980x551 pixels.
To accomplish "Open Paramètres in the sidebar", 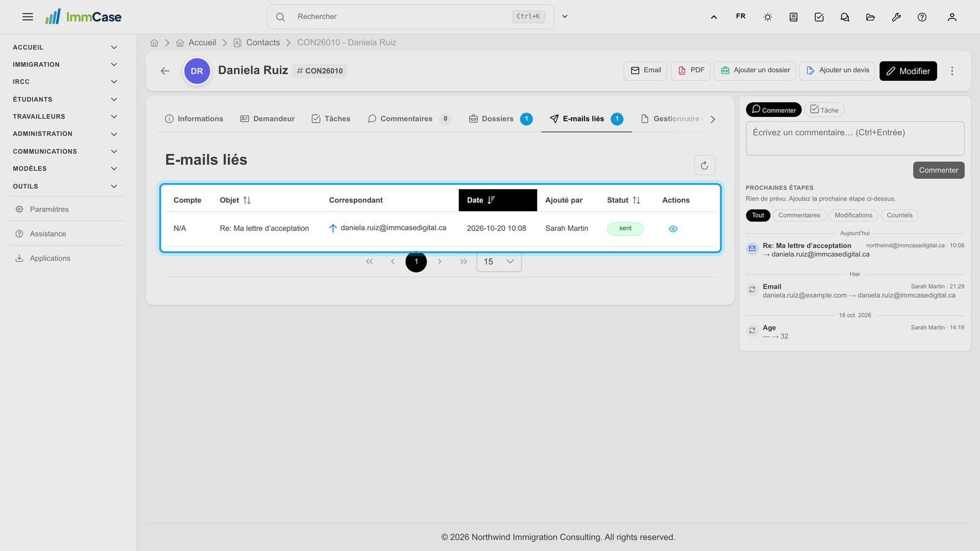I will (x=65, y=209).
